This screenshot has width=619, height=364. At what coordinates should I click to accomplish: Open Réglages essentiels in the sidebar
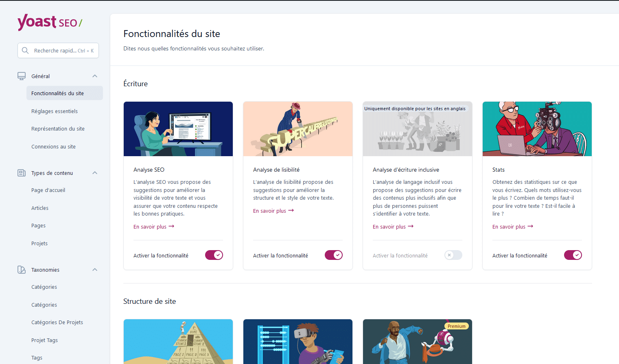click(55, 111)
